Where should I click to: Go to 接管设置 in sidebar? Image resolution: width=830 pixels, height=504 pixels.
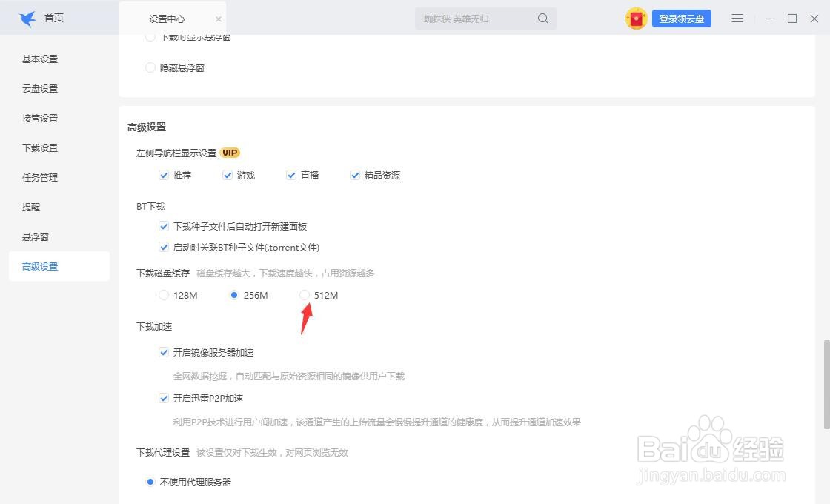pos(40,118)
